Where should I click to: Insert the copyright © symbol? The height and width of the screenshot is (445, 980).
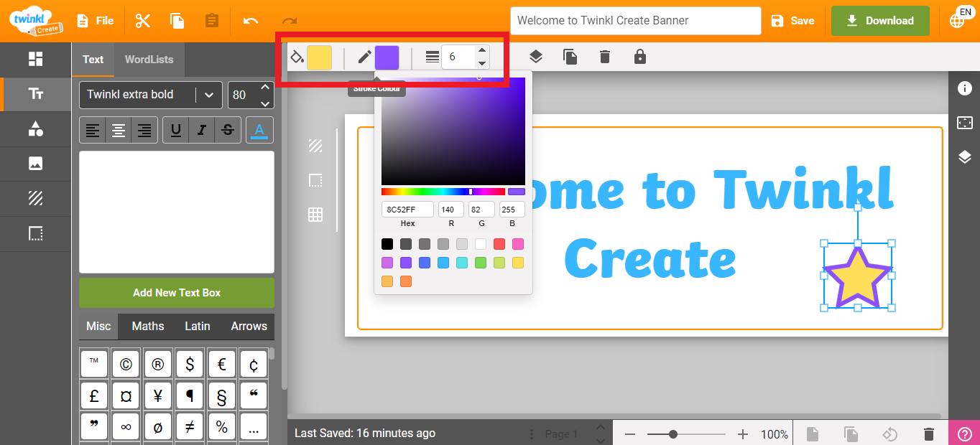click(126, 365)
